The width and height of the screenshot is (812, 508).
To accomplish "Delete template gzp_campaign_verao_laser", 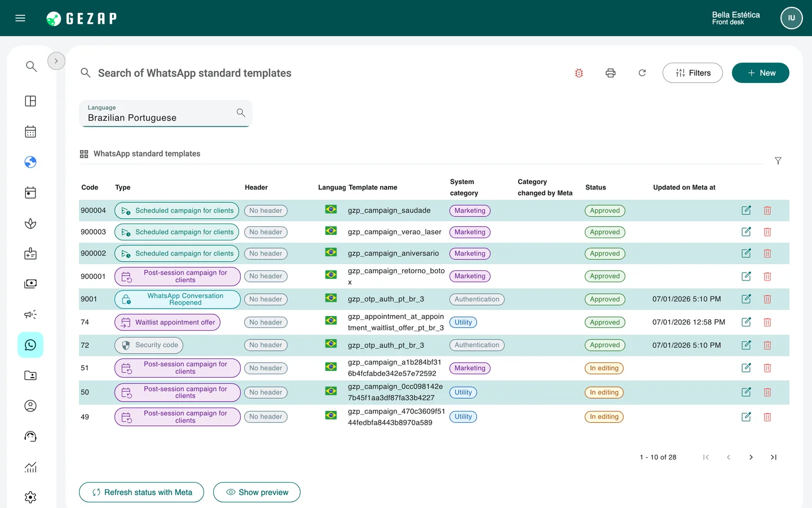I will click(x=767, y=232).
